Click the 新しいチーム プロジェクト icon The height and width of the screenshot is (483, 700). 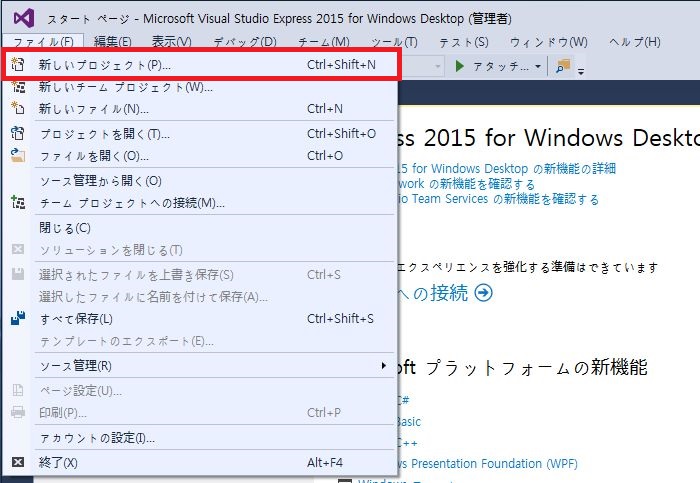[x=18, y=86]
